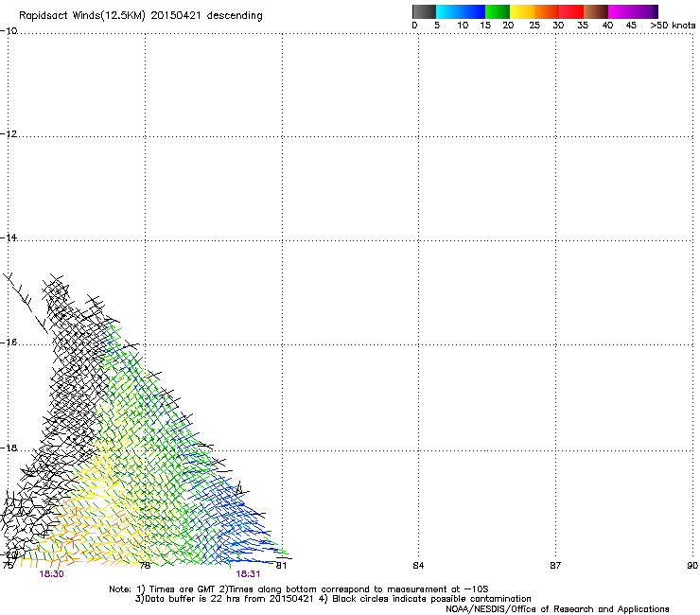700x615 pixels.
Task: Select the yellow 20-25 knots color band
Action: coord(522,11)
